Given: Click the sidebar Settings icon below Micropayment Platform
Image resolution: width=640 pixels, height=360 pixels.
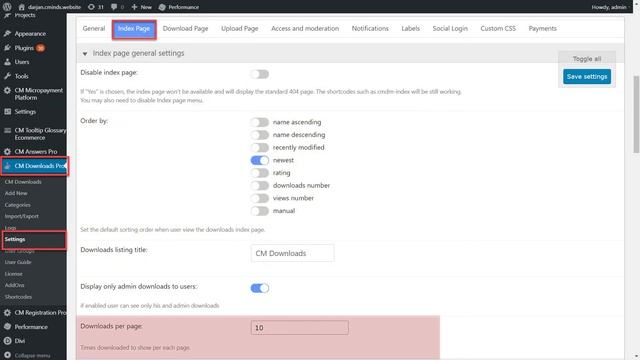Looking at the screenshot, I should [x=7, y=111].
